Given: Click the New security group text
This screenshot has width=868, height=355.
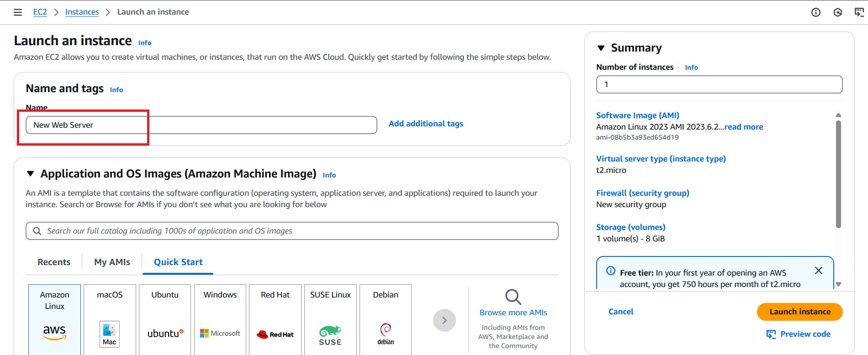Looking at the screenshot, I should tap(631, 204).
